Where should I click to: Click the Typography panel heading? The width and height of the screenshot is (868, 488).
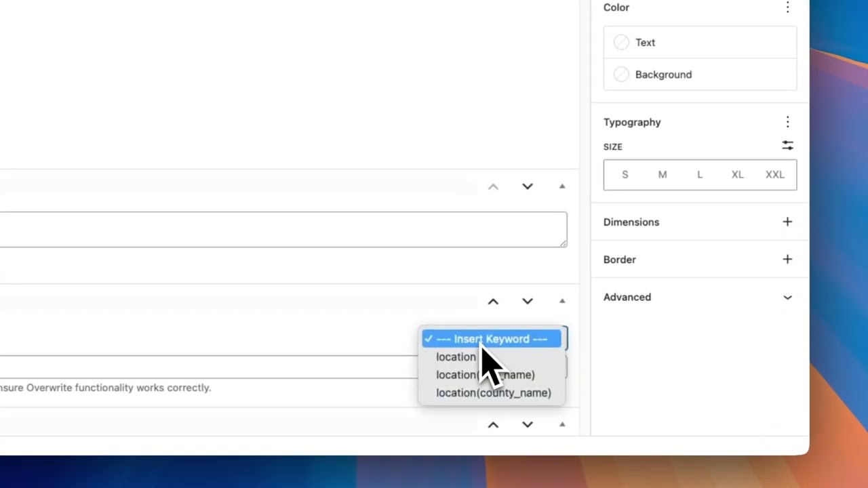632,122
